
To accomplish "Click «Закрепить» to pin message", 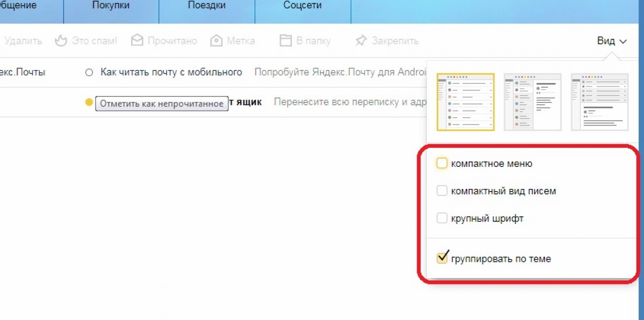I will [x=387, y=41].
